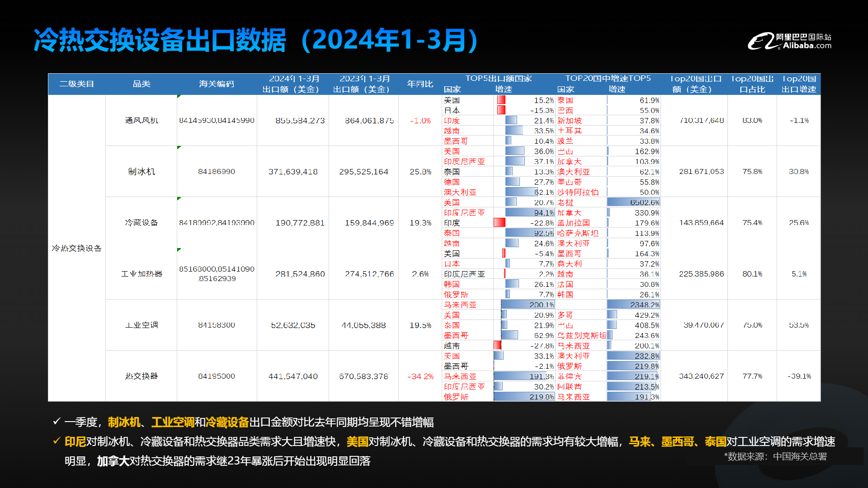
Task: Select the 通风风机 row label
Action: [x=142, y=120]
